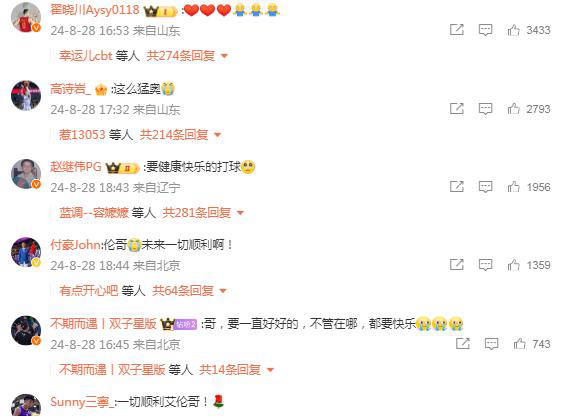The width and height of the screenshot is (567, 416).
Task: Open Sunny三寧_'s profile from username
Action: [82, 402]
